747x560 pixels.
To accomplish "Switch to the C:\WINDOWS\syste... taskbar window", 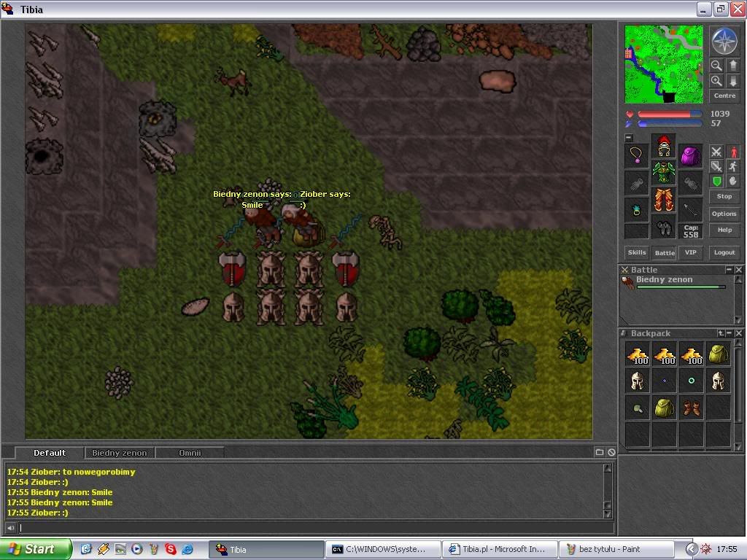I will click(x=382, y=549).
